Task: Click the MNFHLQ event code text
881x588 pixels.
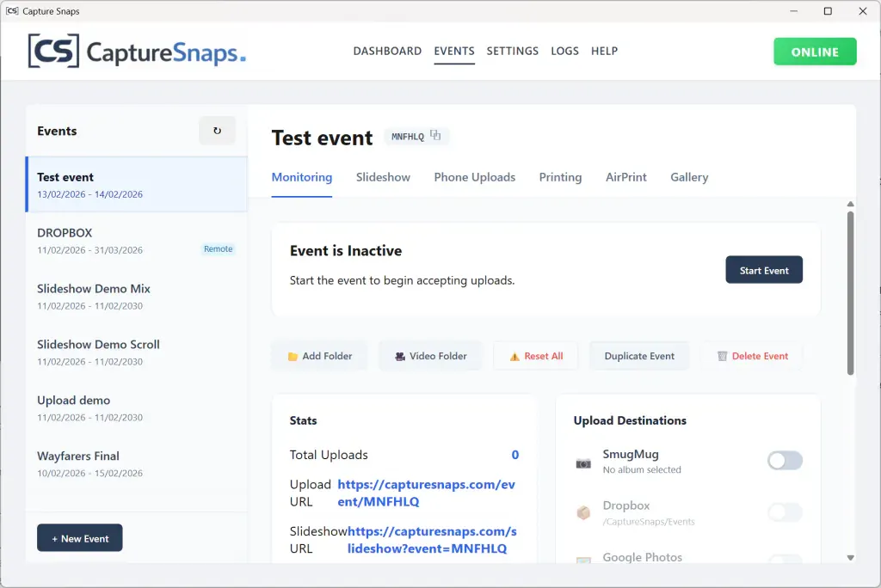Action: tap(407, 137)
